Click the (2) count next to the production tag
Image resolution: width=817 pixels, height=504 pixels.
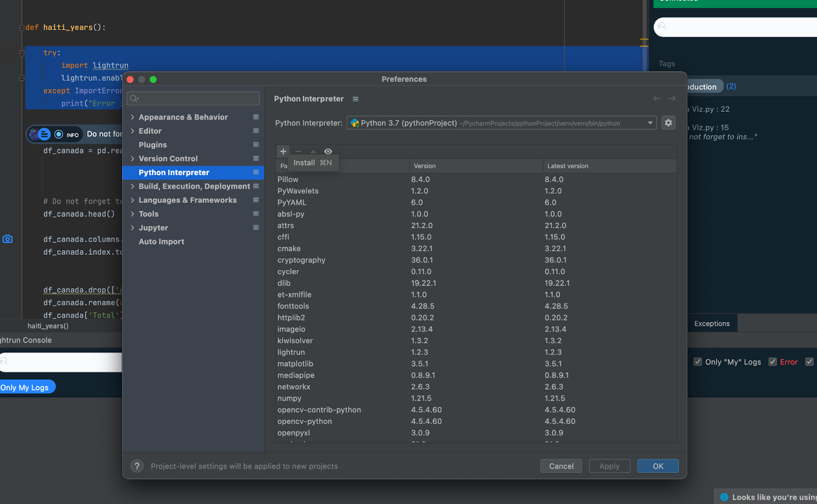point(731,86)
